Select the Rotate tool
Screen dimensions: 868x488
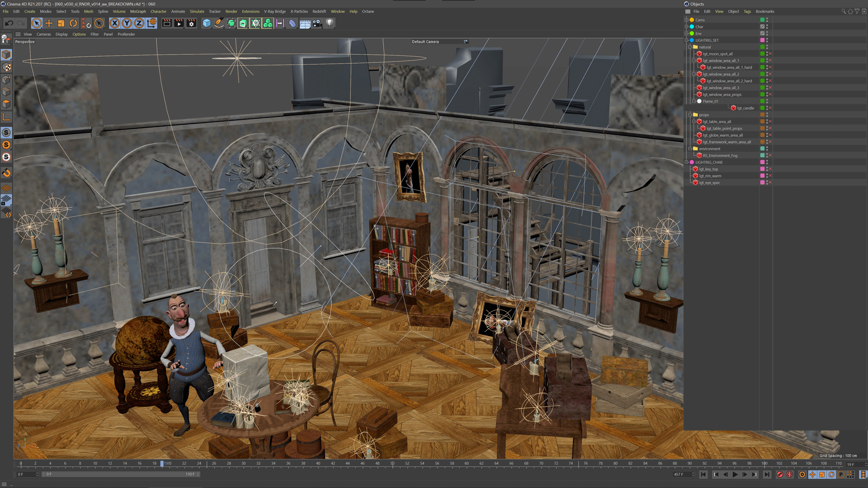tap(73, 23)
